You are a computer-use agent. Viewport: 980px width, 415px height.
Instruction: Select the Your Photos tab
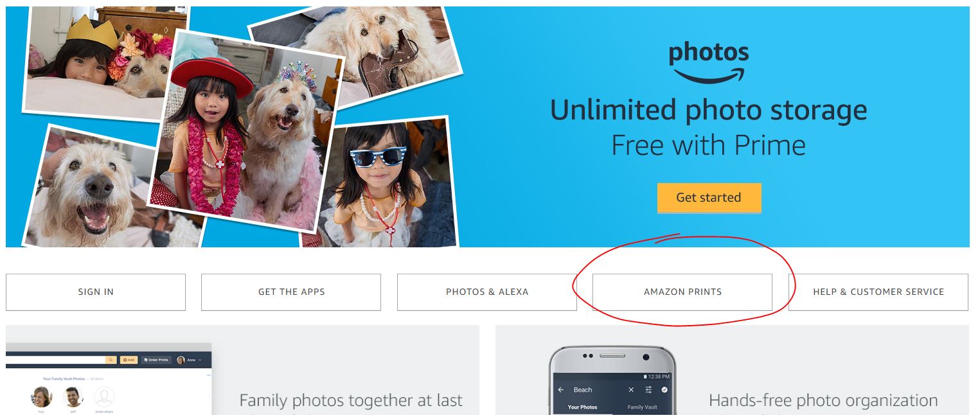click(x=582, y=407)
